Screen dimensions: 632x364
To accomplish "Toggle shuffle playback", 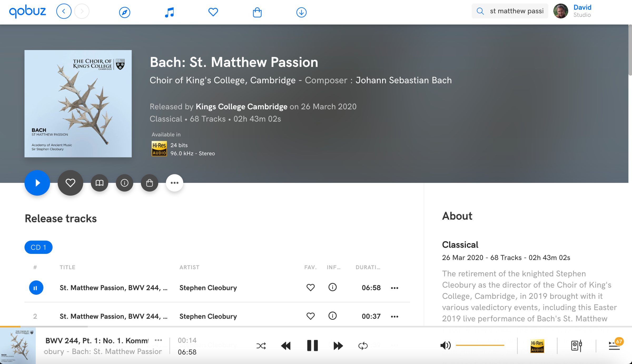I will pos(261,346).
